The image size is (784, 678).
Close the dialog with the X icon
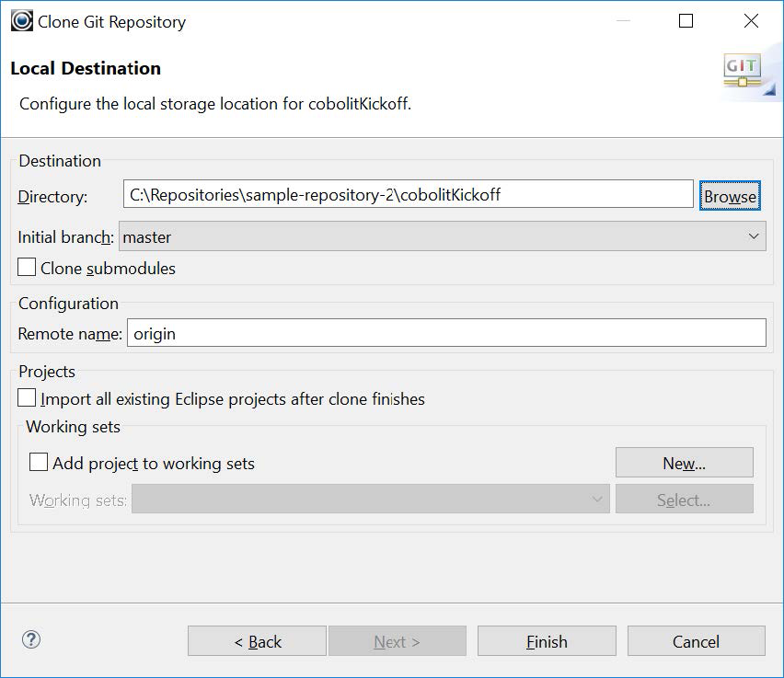coord(751,21)
